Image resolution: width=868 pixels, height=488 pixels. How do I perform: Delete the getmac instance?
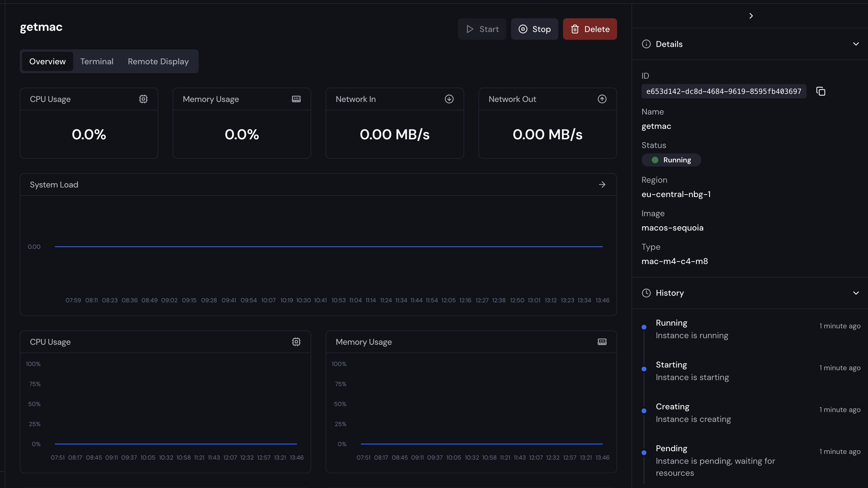(590, 29)
